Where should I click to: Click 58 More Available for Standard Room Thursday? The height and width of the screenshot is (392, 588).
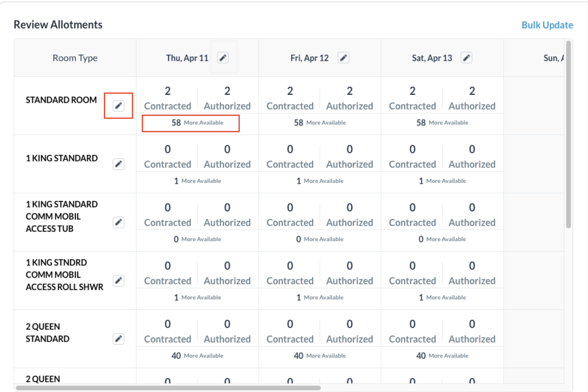coord(197,122)
